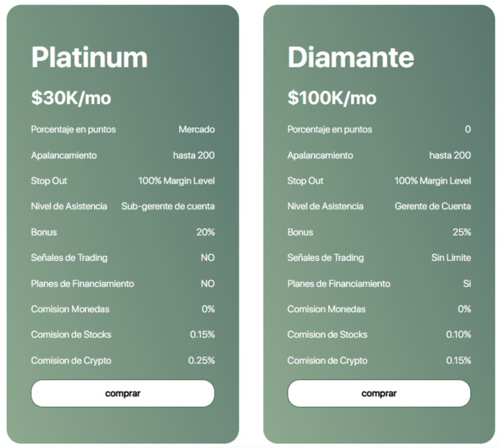Click Sub-gerente de cuenta assistance level

click(x=168, y=206)
